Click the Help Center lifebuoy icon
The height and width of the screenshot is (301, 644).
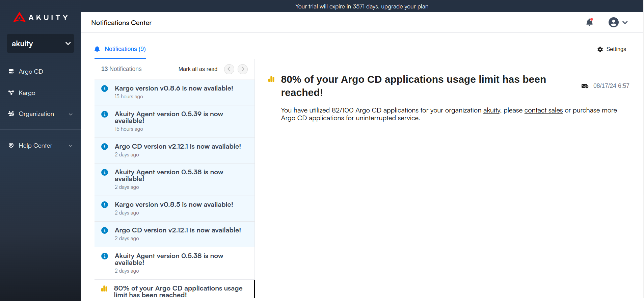tap(11, 145)
